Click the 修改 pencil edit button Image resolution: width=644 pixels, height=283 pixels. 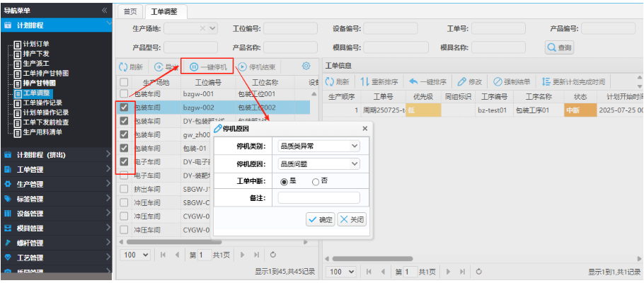(x=470, y=82)
